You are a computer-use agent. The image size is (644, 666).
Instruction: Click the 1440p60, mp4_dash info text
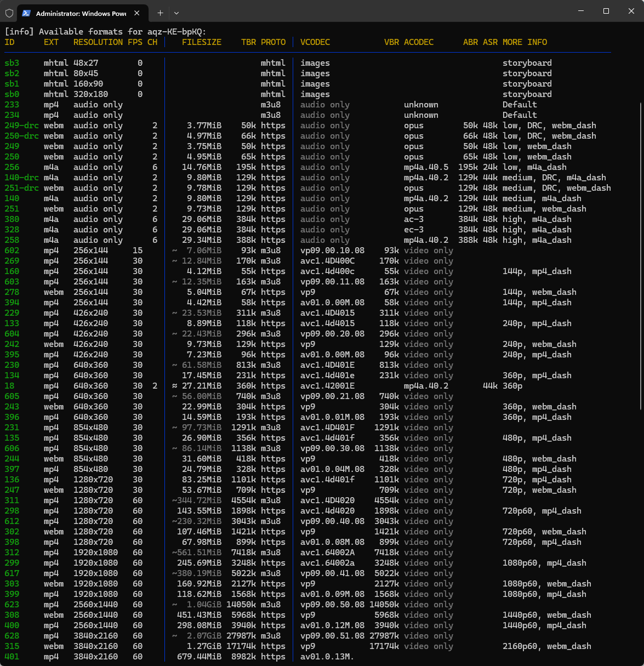(x=545, y=625)
